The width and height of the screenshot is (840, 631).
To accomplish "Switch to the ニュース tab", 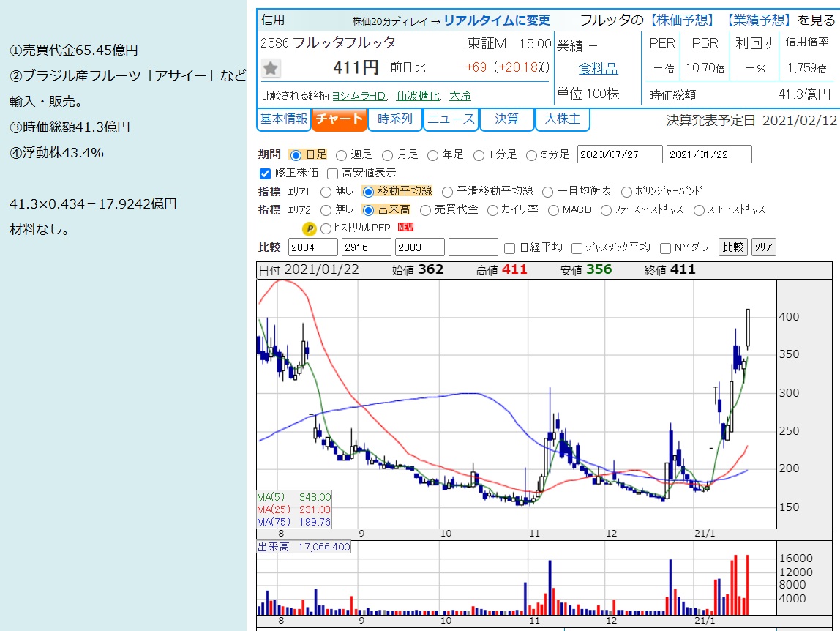I will click(451, 119).
